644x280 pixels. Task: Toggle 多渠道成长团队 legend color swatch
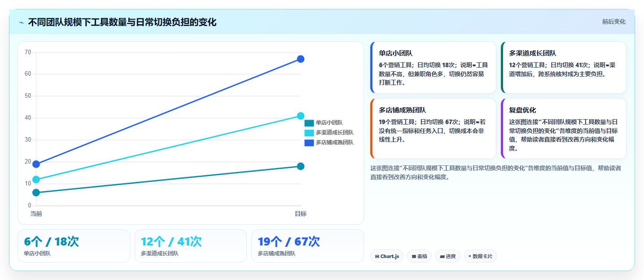(x=309, y=133)
